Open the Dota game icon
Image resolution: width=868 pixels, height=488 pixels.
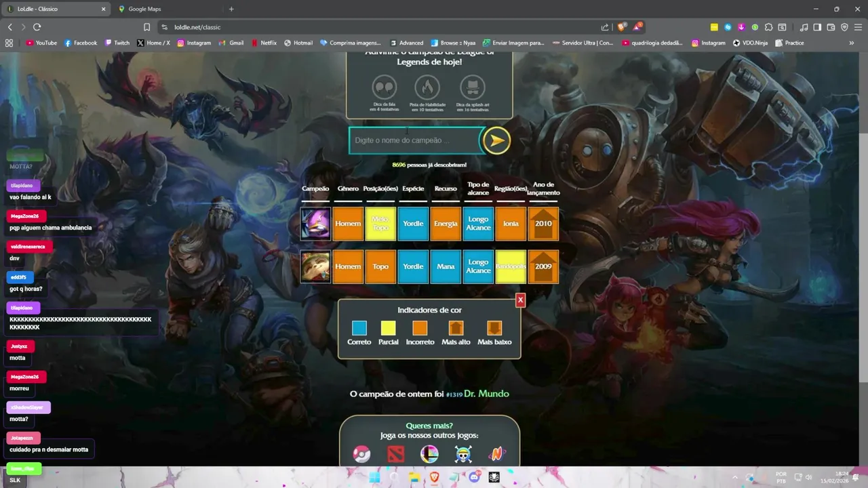point(395,453)
